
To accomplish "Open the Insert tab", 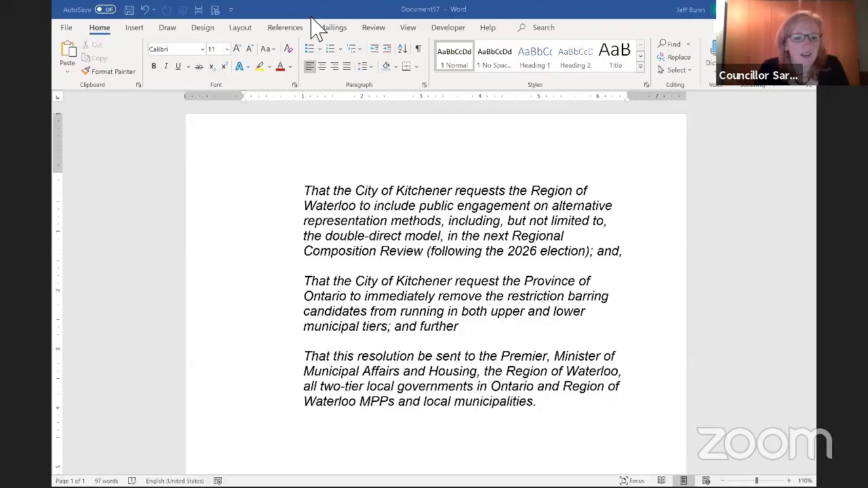I will tap(134, 28).
